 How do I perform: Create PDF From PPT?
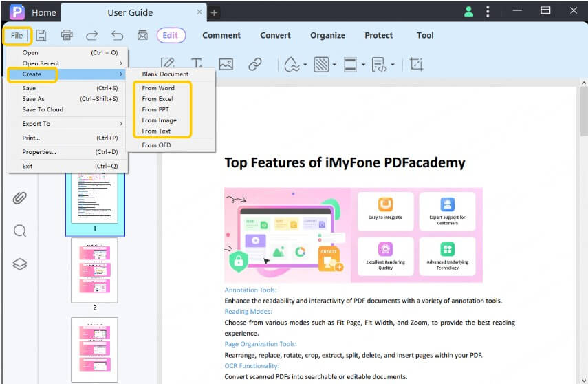(x=171, y=109)
